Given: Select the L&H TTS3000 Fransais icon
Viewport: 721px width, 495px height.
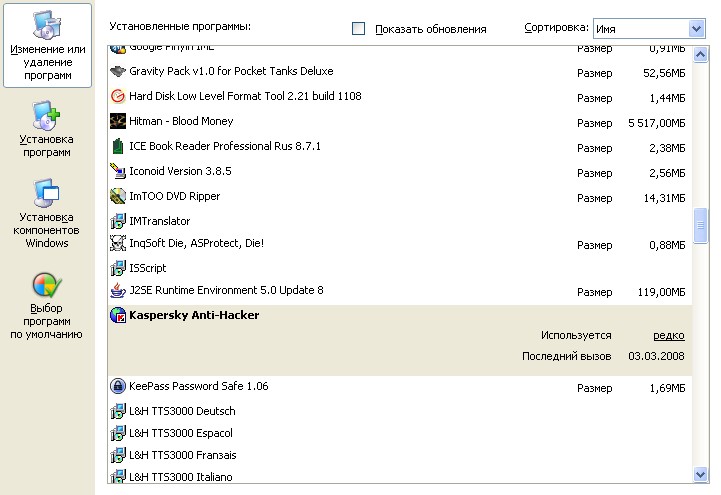Looking at the screenshot, I should point(118,455).
